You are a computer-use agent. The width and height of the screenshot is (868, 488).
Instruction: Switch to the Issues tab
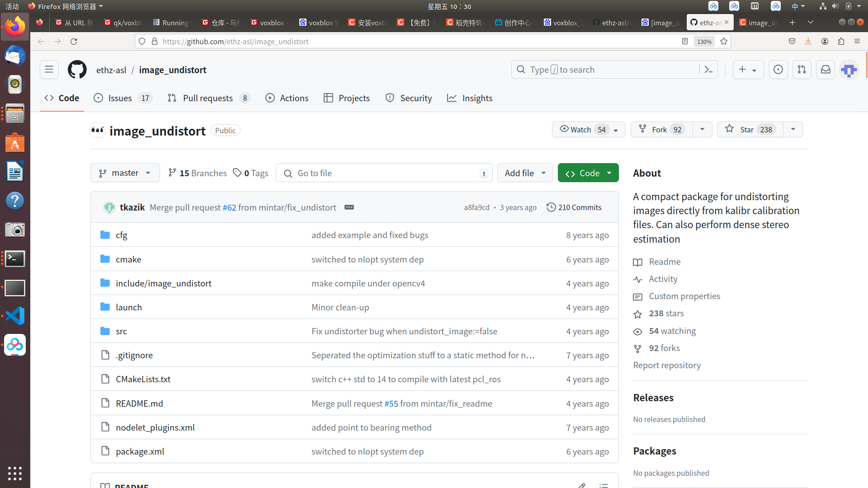pyautogui.click(x=120, y=98)
